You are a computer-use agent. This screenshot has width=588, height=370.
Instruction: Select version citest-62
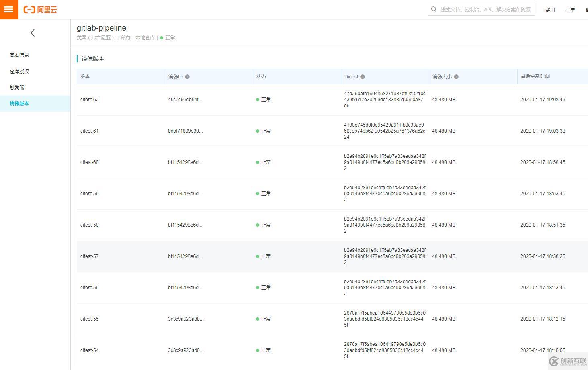coord(89,100)
